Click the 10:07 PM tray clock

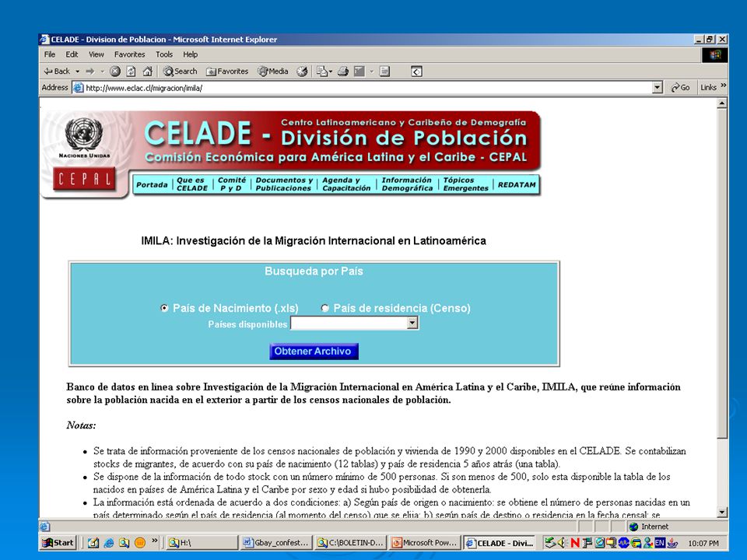[x=703, y=543]
